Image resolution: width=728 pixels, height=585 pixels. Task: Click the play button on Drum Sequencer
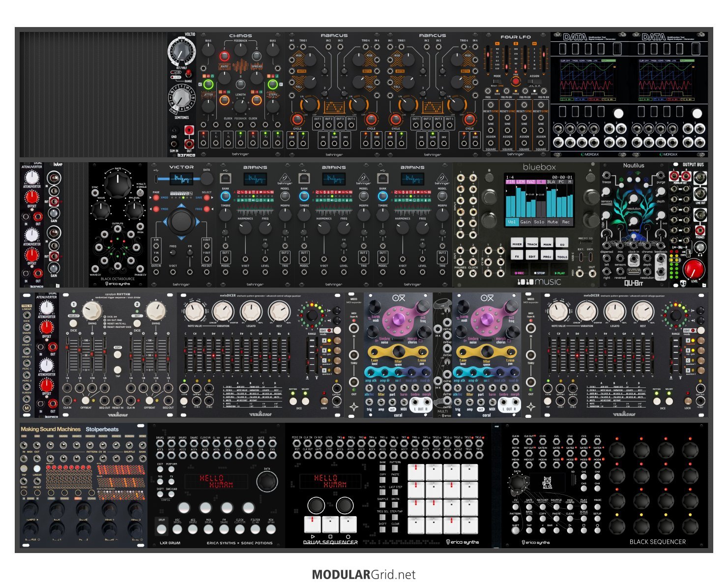(x=313, y=525)
